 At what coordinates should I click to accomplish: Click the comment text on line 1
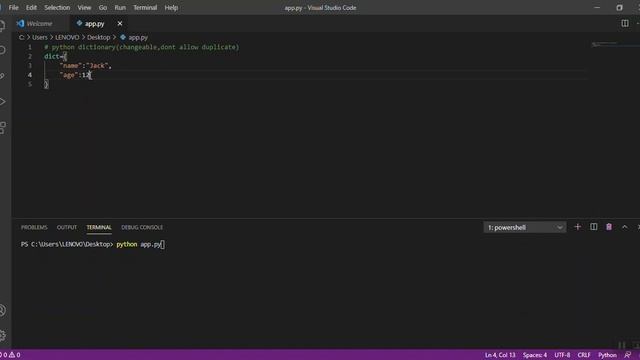(142, 47)
